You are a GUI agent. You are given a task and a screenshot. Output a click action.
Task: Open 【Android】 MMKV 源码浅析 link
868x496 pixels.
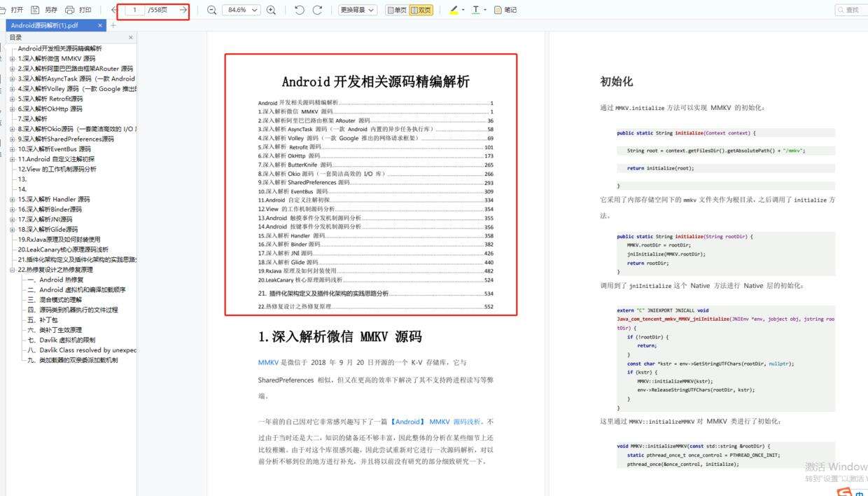tap(437, 422)
